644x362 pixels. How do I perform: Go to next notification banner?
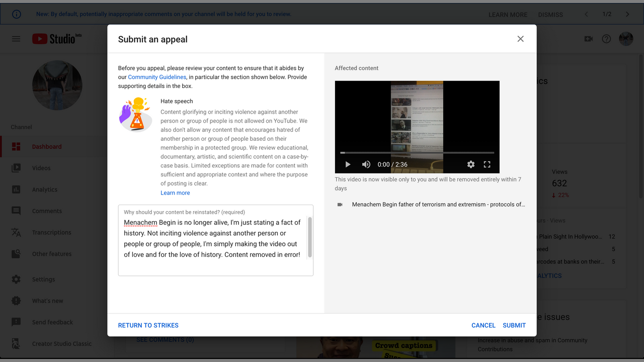click(627, 14)
